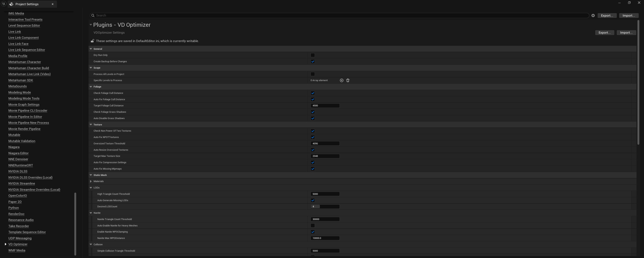
Task: Enable Process All Levels in Project
Action: click(313, 74)
